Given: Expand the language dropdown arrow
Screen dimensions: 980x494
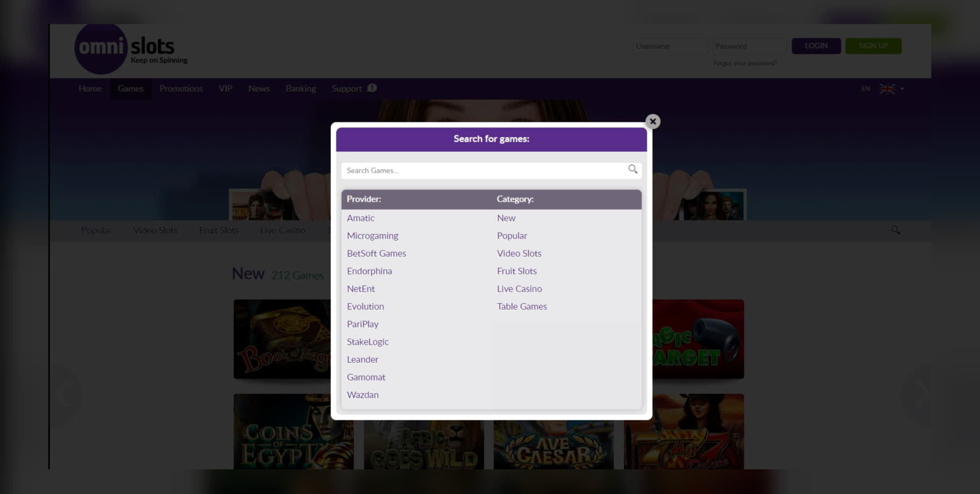Looking at the screenshot, I should pos(902,89).
